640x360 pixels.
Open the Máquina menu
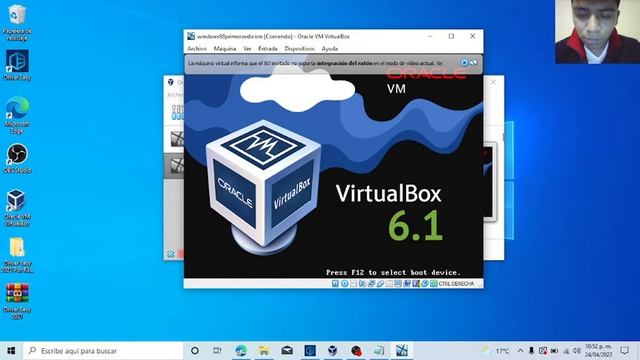pyautogui.click(x=225, y=49)
